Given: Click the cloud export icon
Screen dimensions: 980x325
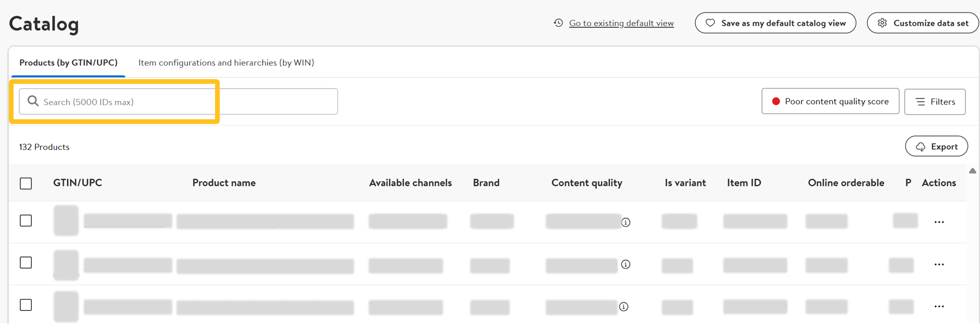Looking at the screenshot, I should click(921, 147).
